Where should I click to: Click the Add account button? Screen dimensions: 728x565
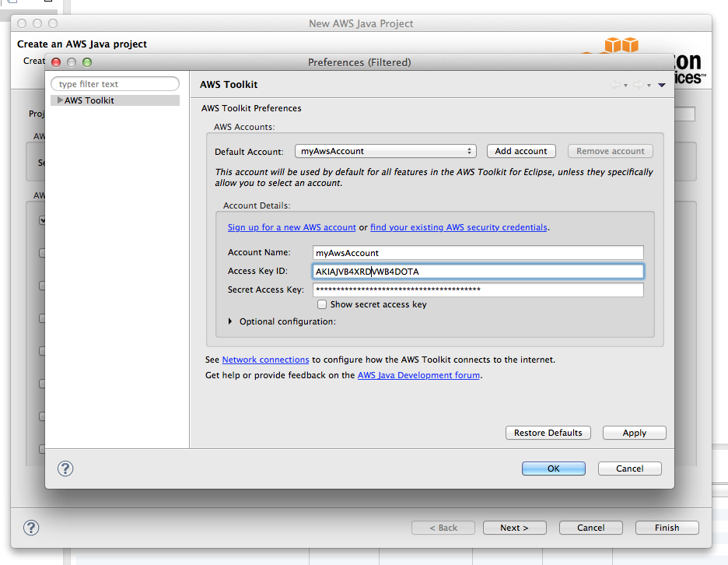[521, 151]
